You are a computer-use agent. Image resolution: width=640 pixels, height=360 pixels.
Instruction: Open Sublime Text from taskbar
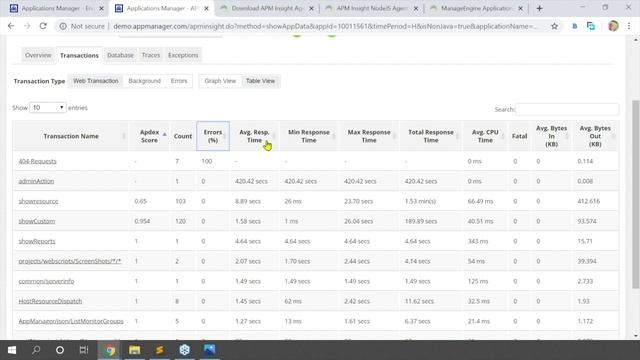pos(160,350)
